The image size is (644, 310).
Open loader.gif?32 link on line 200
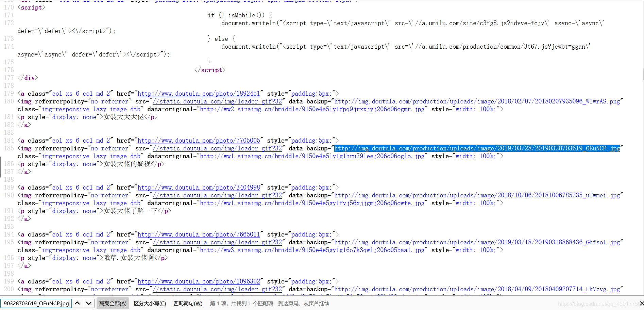218,289
